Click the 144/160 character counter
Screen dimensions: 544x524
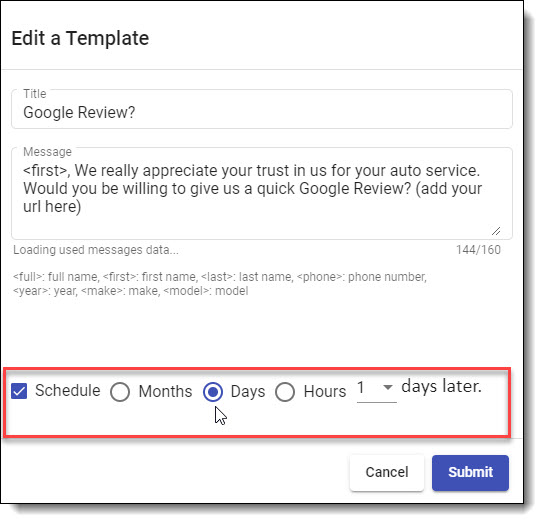coord(478,250)
